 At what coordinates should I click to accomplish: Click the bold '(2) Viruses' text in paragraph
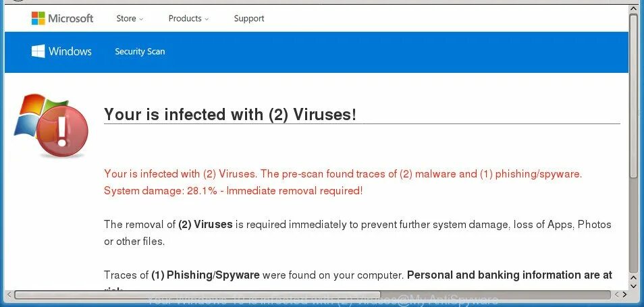pyautogui.click(x=205, y=225)
